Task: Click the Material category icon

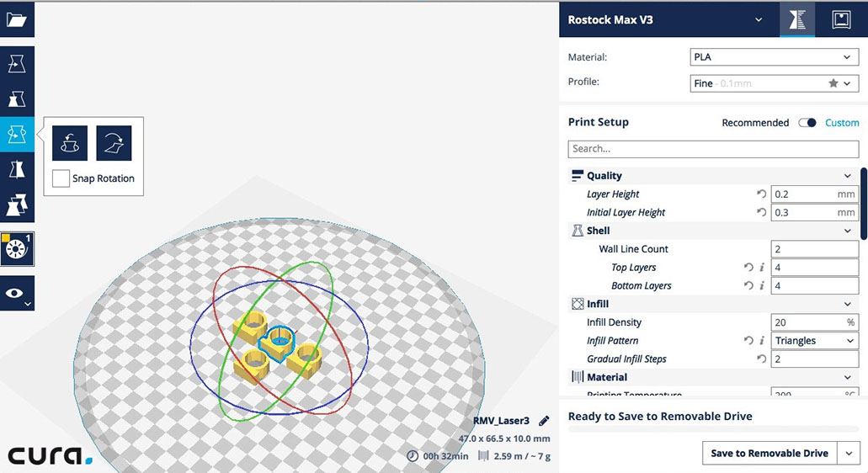Action: 578,377
